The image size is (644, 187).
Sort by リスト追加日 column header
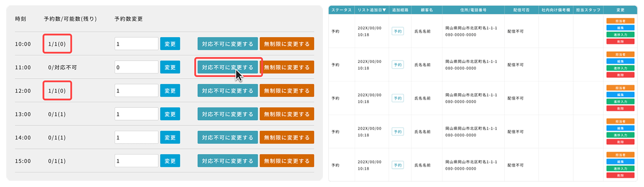(372, 9)
